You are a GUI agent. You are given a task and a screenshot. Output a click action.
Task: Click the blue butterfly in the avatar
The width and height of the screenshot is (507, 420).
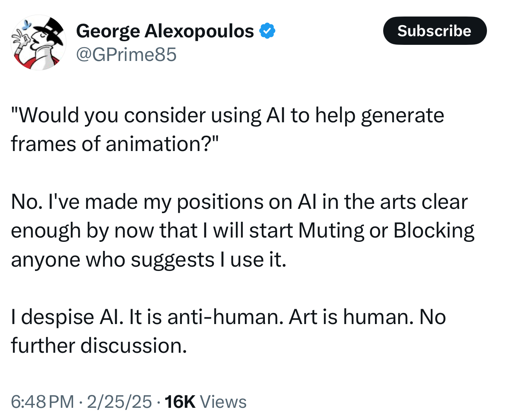click(26, 25)
